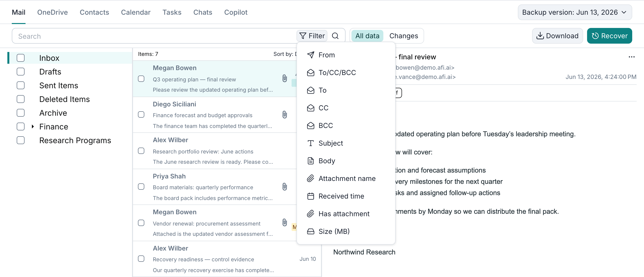Choose Size (MB) filter option

click(x=346, y=232)
